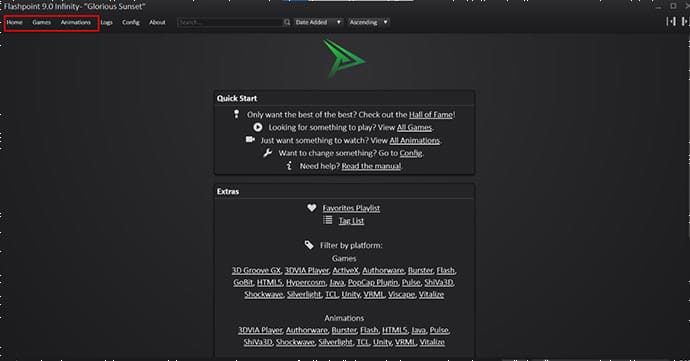Open Read the manual link
The height and width of the screenshot is (361, 690).
(x=371, y=166)
